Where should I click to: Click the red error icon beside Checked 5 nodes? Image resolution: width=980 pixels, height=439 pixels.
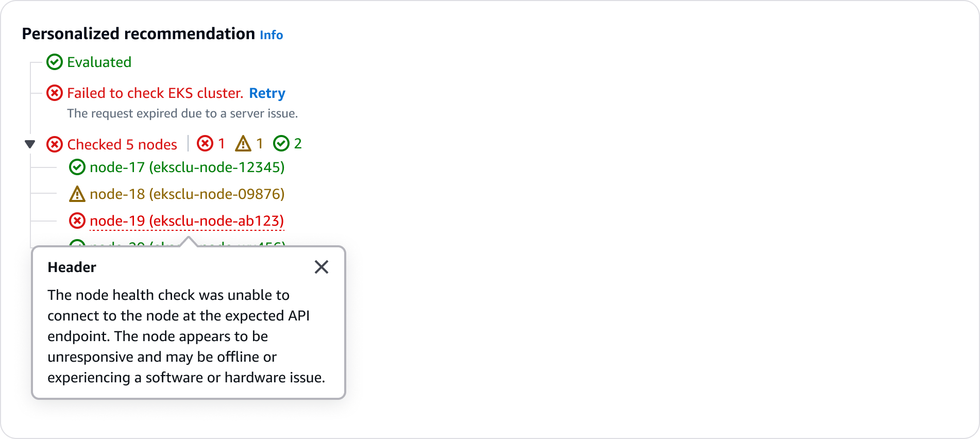click(x=55, y=144)
